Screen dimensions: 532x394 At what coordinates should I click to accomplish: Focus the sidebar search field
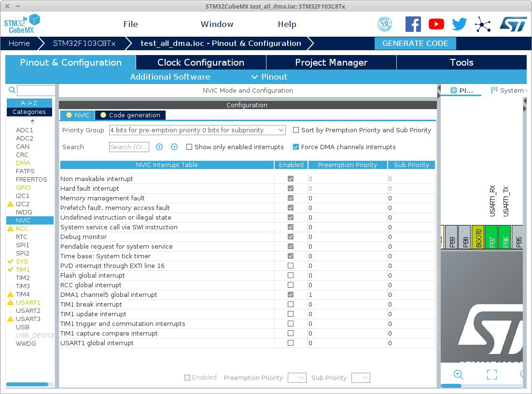point(36,90)
